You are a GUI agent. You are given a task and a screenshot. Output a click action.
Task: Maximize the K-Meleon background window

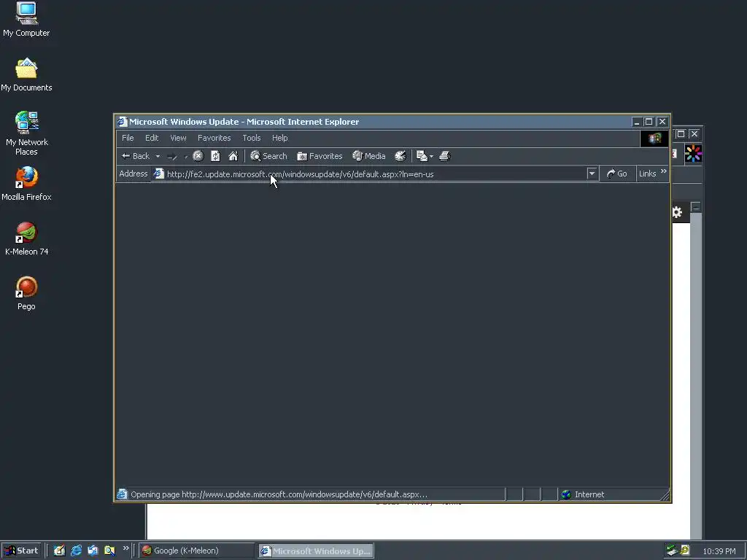[x=681, y=134]
